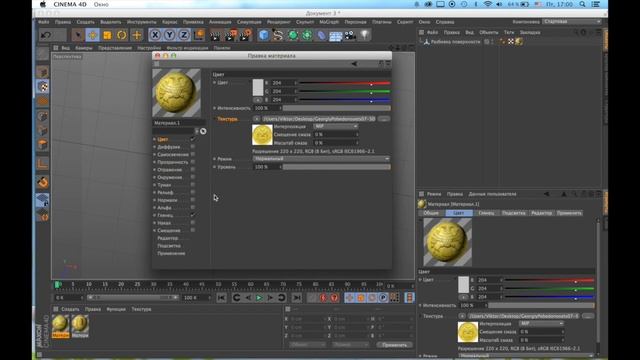Activate the Rotate tool icon
This screenshot has height=360, width=640.
[x=122, y=35]
